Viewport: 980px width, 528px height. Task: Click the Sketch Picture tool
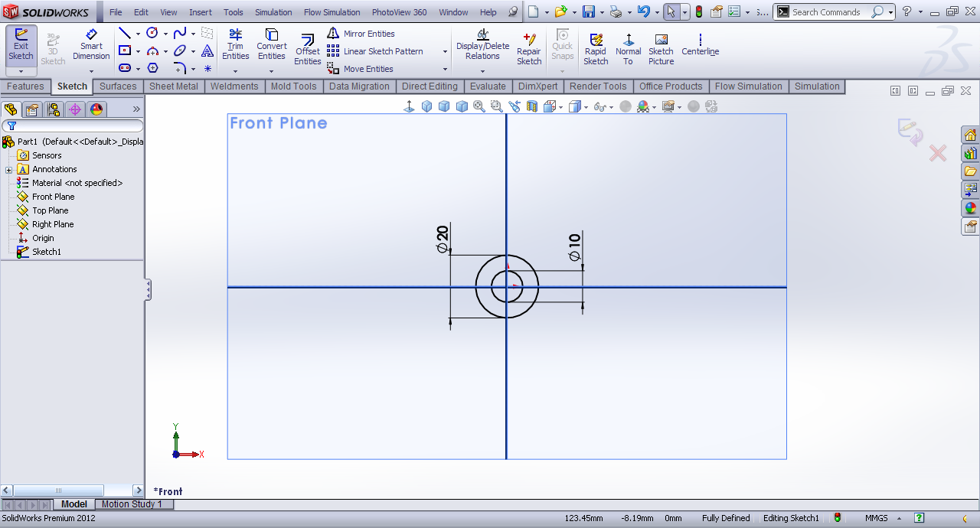[661, 50]
